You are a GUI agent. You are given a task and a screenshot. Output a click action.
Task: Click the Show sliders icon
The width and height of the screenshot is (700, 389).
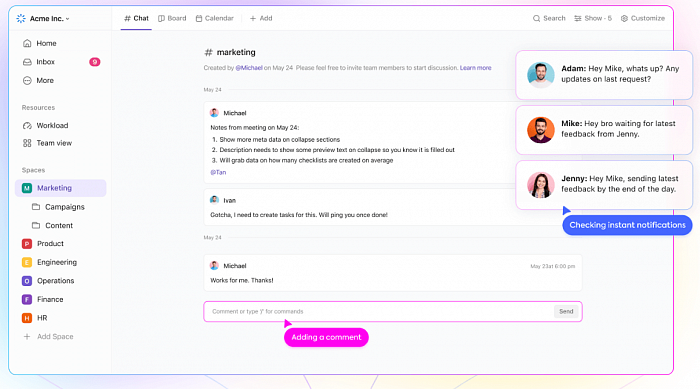pyautogui.click(x=578, y=18)
